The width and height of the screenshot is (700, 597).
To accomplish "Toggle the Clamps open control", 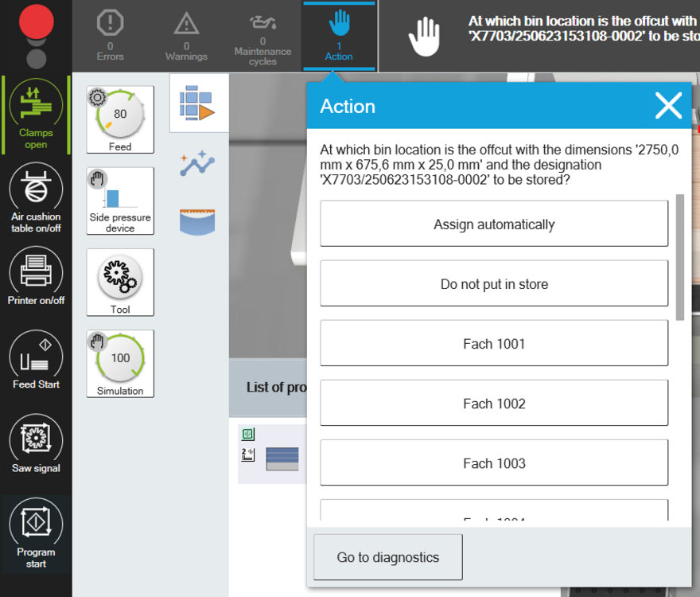I will [x=36, y=115].
